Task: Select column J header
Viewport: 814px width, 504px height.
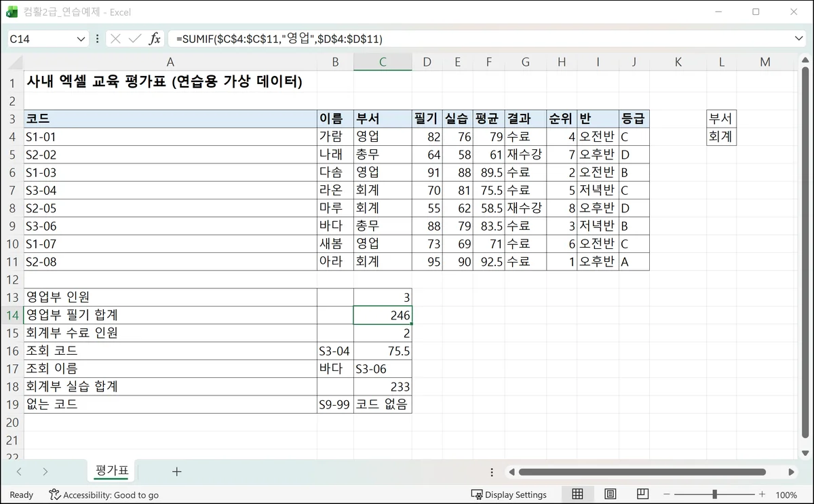Action: [634, 62]
